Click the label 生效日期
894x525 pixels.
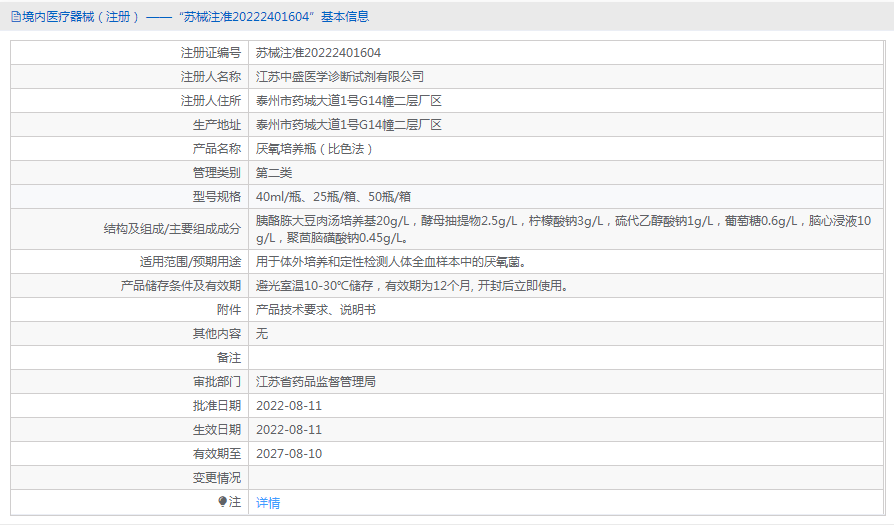[x=217, y=430]
